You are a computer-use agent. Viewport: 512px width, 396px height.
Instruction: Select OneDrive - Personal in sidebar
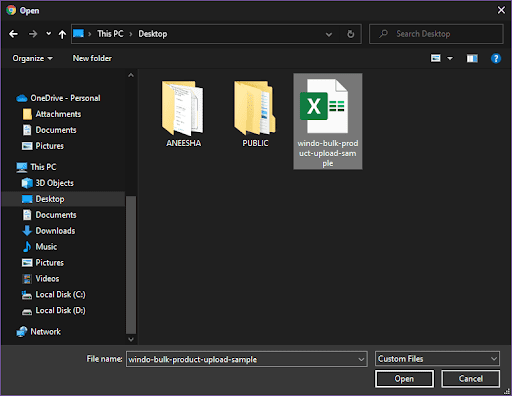point(58,98)
